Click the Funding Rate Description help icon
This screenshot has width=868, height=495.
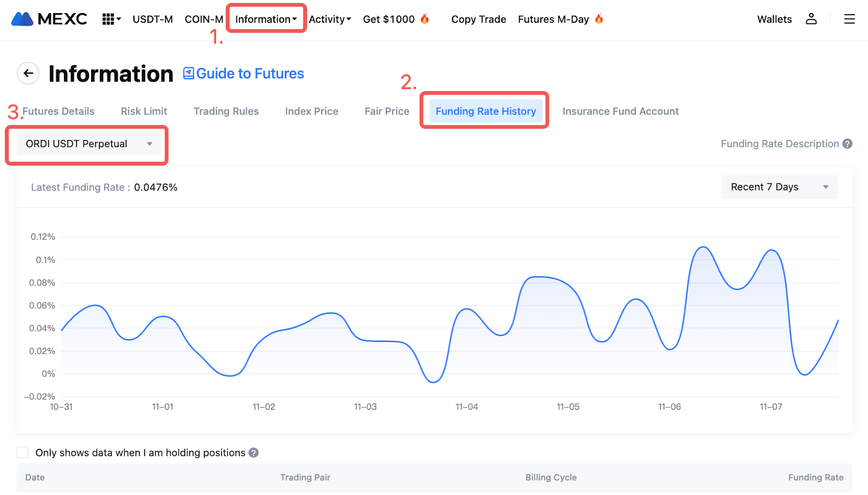pos(847,144)
